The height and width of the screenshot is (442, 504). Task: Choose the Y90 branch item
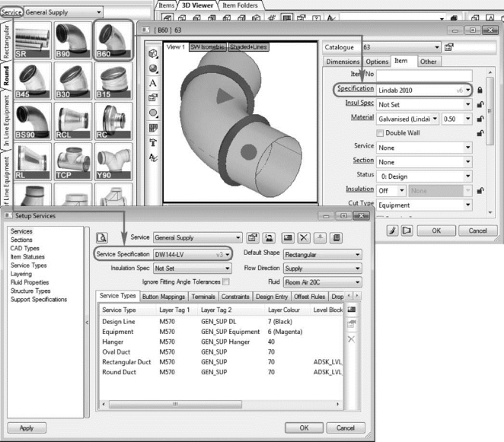113,161
